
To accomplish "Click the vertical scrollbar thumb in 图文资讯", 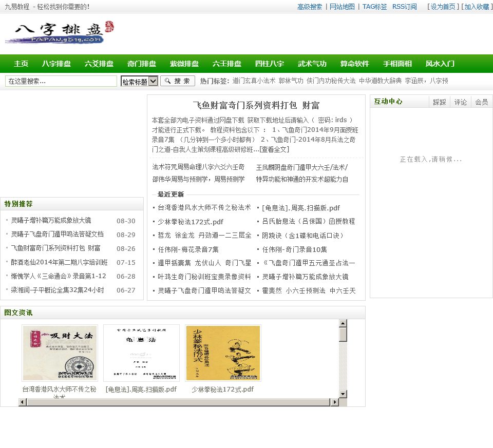I will pos(343,334).
